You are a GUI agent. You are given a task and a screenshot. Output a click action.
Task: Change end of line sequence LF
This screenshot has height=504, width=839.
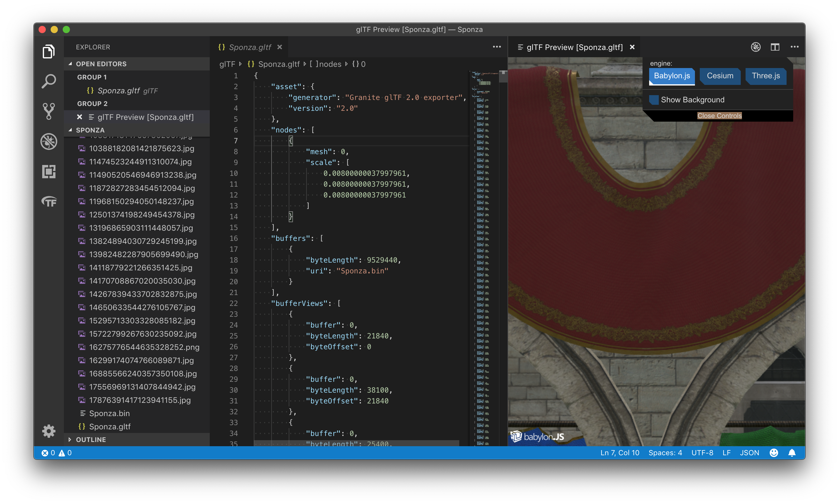727,453
